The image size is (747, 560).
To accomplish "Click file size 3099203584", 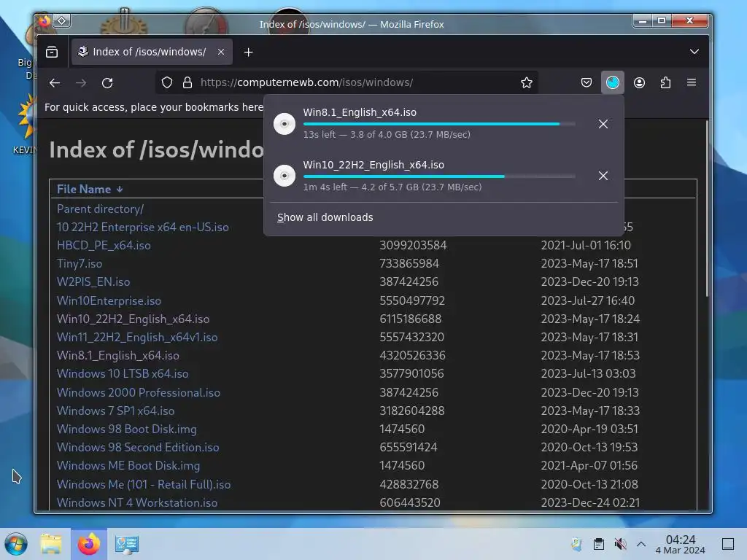I will [413, 245].
